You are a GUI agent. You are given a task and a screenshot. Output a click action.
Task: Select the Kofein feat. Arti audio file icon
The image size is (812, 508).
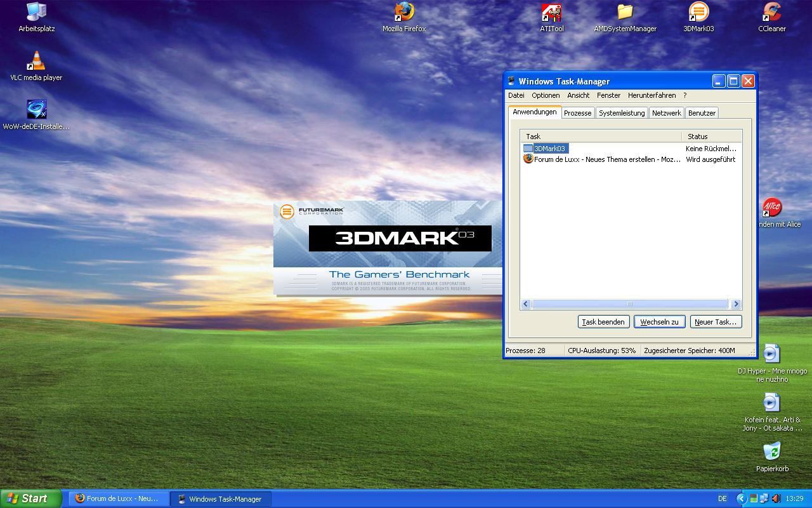coord(772,412)
